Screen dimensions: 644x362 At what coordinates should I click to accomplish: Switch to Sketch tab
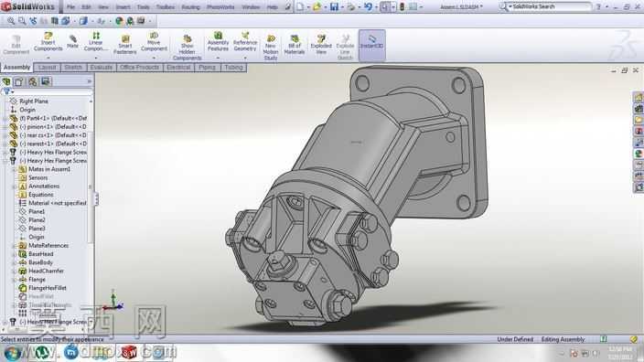pos(73,68)
